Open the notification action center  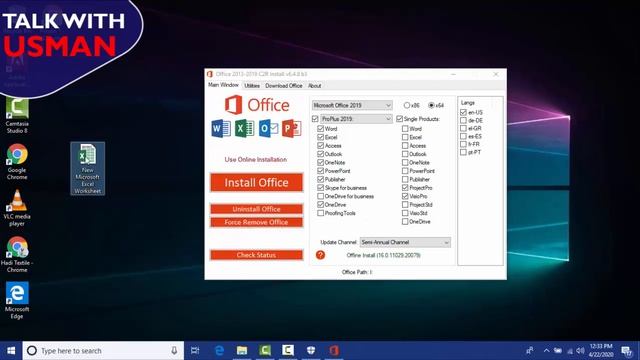tap(627, 351)
